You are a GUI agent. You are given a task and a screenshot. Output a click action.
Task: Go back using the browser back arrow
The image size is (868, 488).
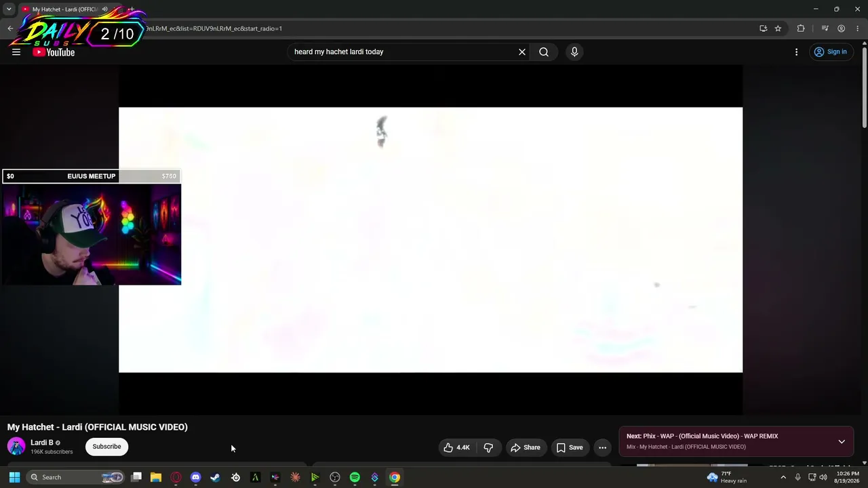(10, 28)
